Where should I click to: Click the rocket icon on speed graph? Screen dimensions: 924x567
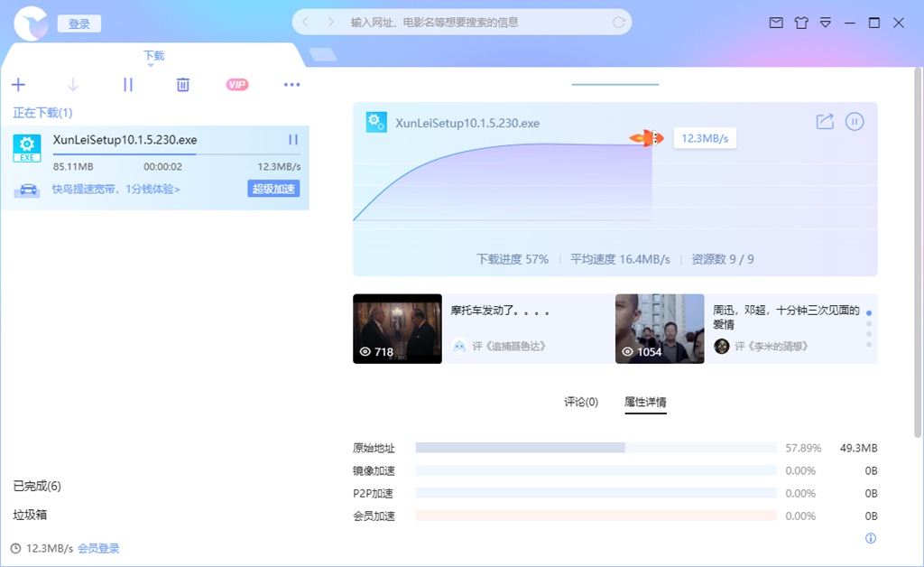coord(647,138)
